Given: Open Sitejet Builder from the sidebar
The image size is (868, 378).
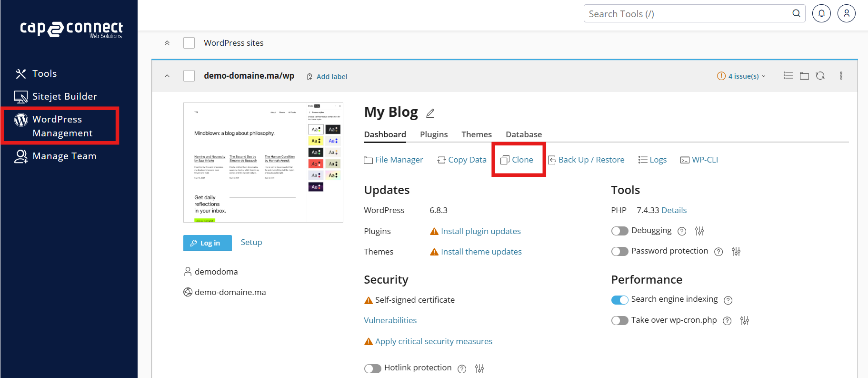Looking at the screenshot, I should point(65,96).
